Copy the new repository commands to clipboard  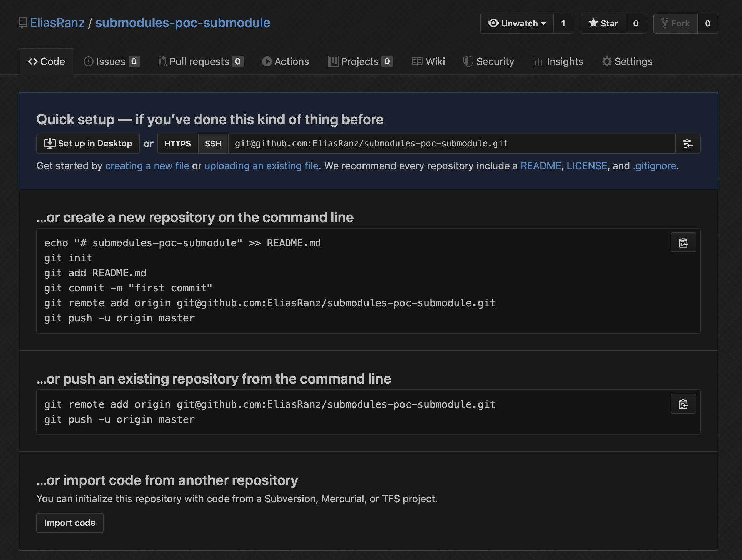[683, 242]
